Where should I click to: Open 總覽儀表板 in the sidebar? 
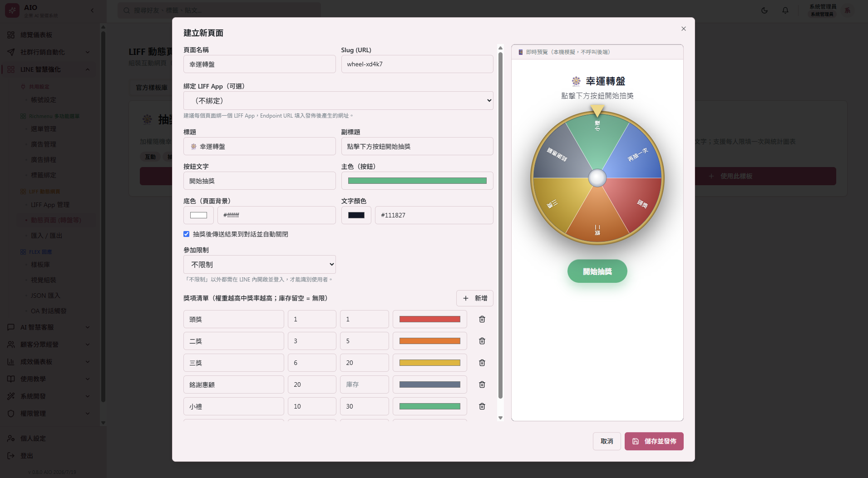[x=49, y=35]
